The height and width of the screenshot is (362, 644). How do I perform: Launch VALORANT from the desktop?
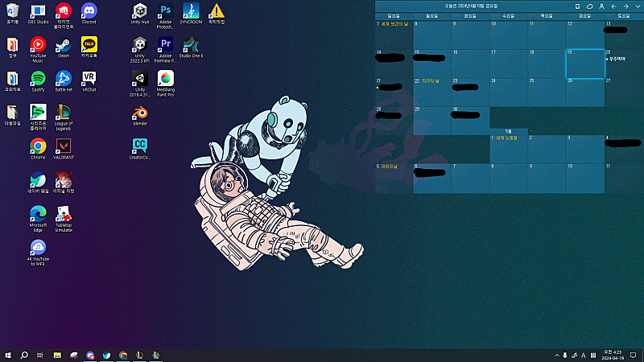[x=64, y=146]
